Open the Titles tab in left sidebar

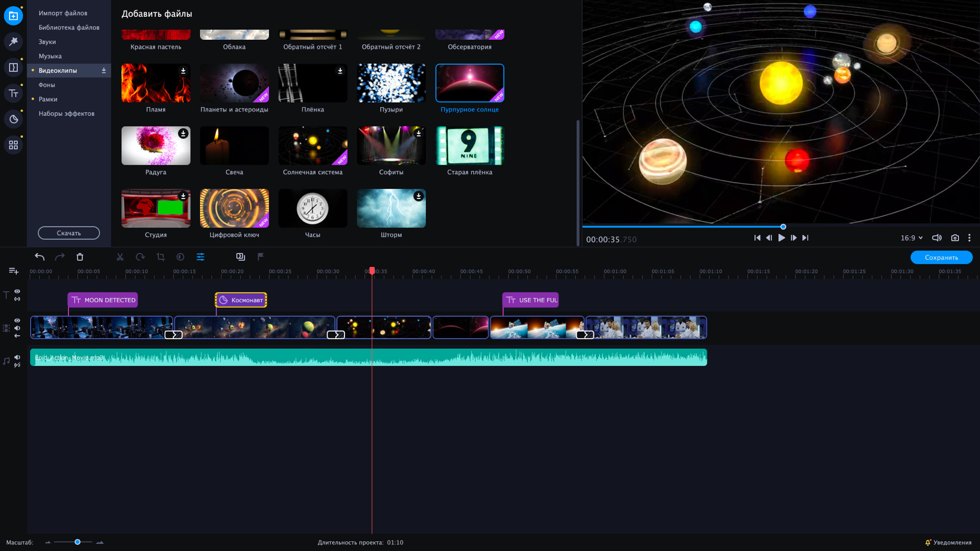(x=13, y=93)
